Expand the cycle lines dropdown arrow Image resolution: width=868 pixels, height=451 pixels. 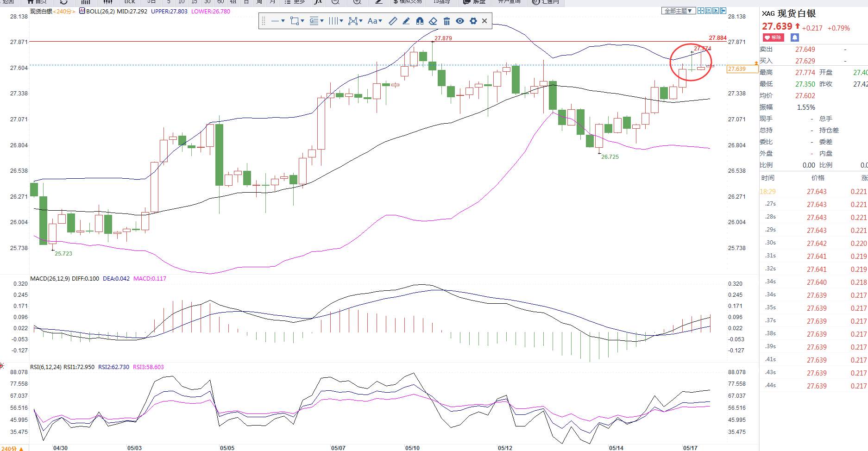tap(341, 21)
